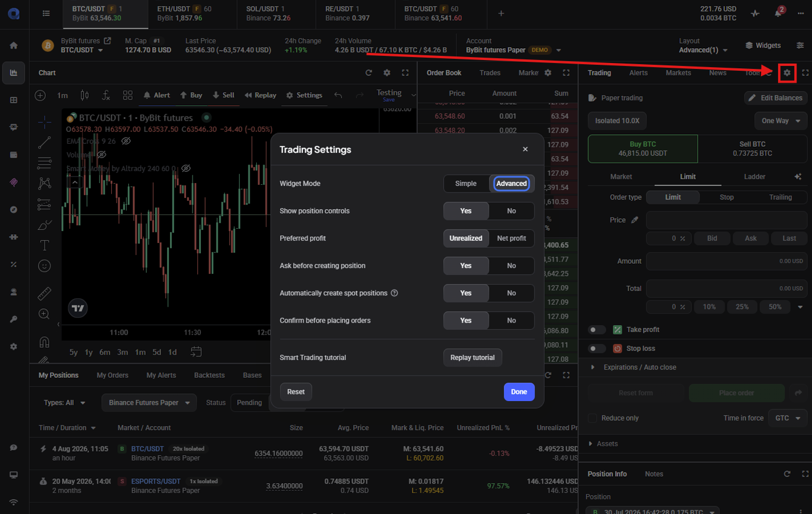This screenshot has height=514, width=812.
Task: Click Isolated 10.0X leverage button
Action: point(617,121)
